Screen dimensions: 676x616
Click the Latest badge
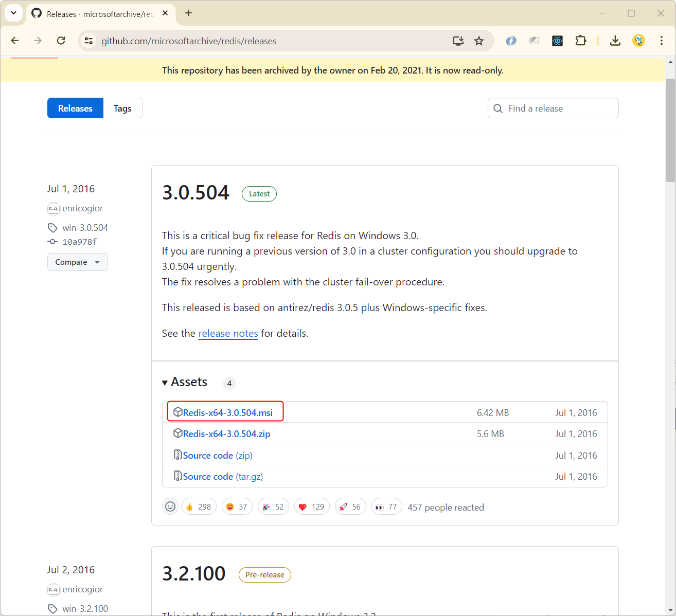tap(259, 194)
